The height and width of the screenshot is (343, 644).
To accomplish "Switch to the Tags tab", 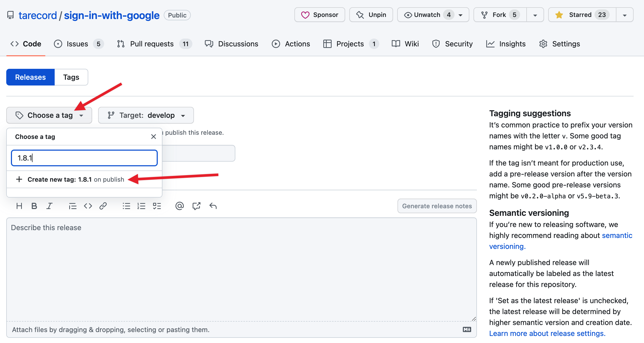I will pos(71,77).
